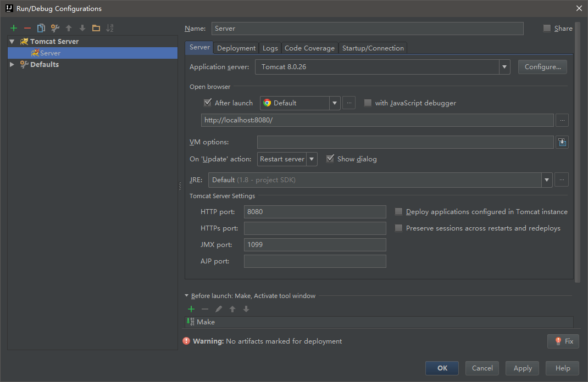
Task: Click the Help button
Action: [x=563, y=368]
